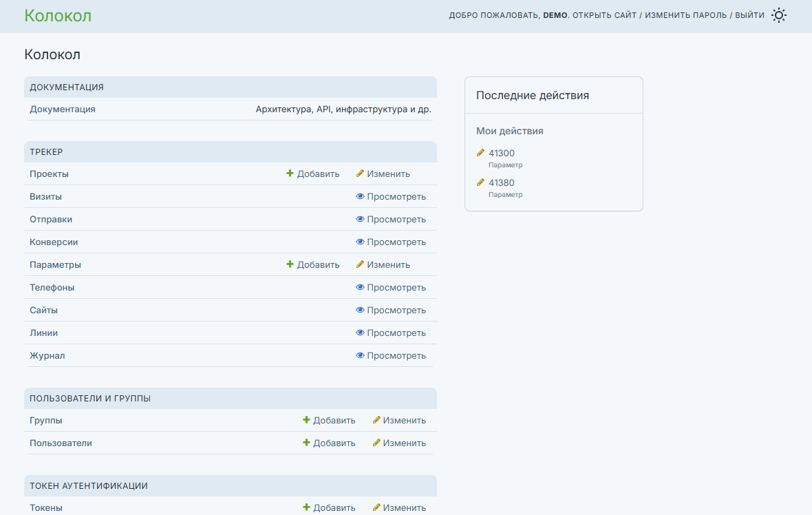Open the Конверсии model list
The height and width of the screenshot is (515, 812).
click(x=54, y=242)
